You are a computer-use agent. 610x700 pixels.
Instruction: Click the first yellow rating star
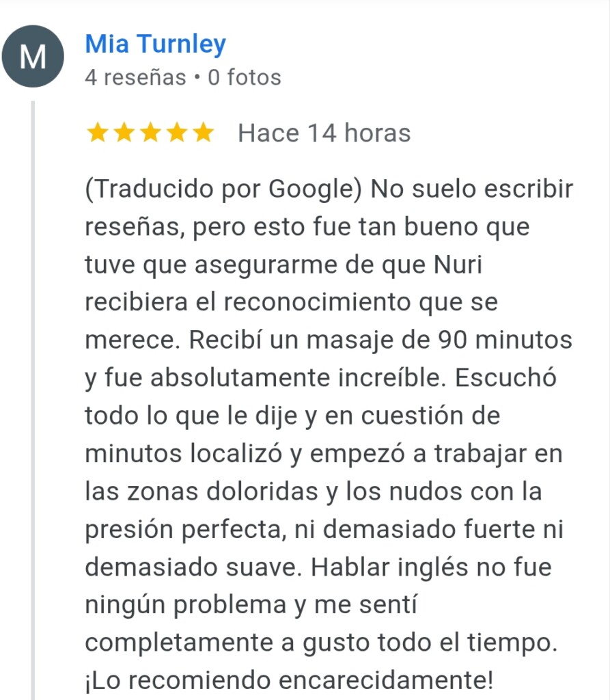98,133
